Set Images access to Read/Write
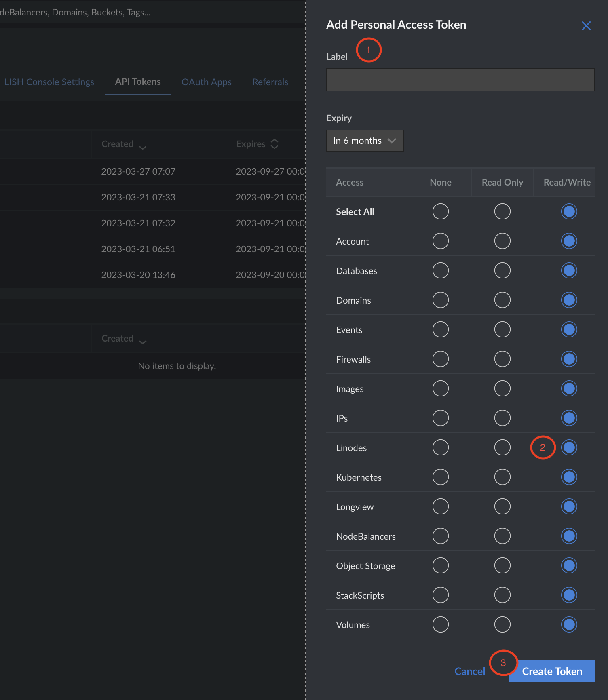 [569, 388]
